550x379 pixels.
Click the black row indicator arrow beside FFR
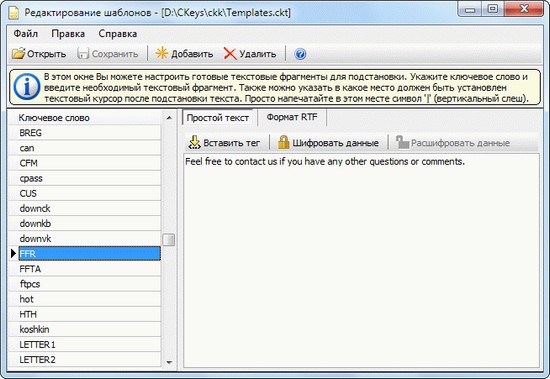13,253
